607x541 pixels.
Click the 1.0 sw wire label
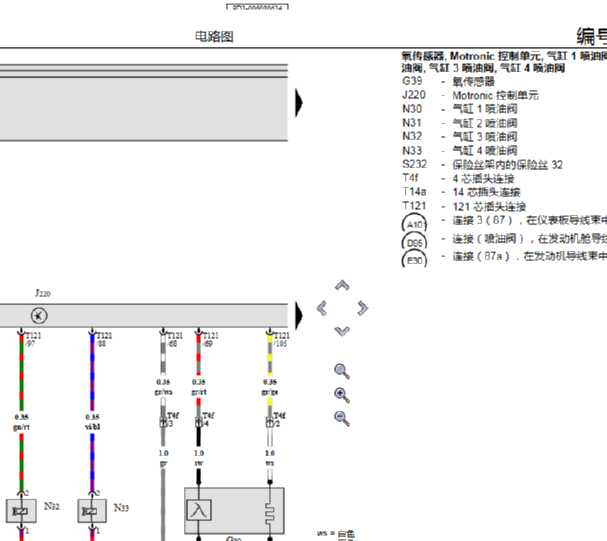(x=199, y=458)
